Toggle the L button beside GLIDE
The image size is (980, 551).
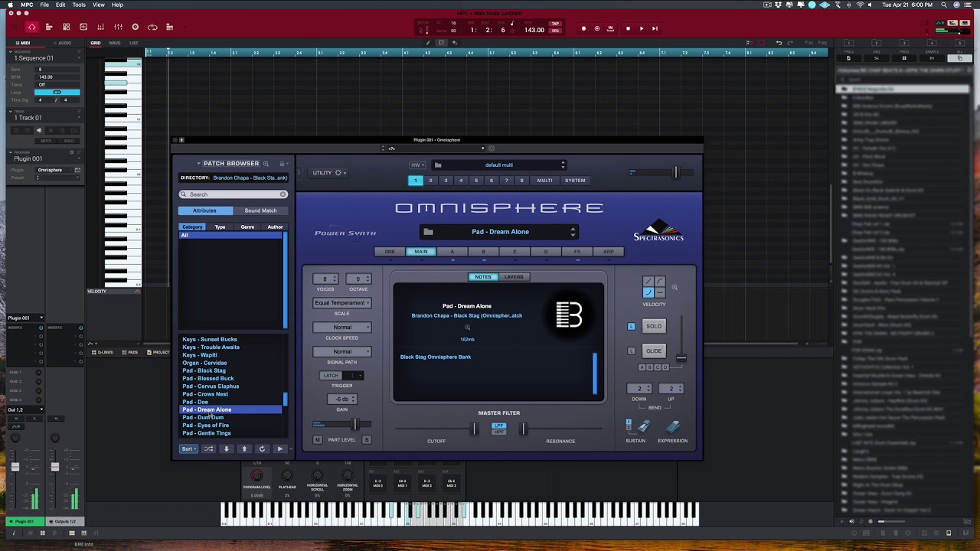pyautogui.click(x=632, y=351)
